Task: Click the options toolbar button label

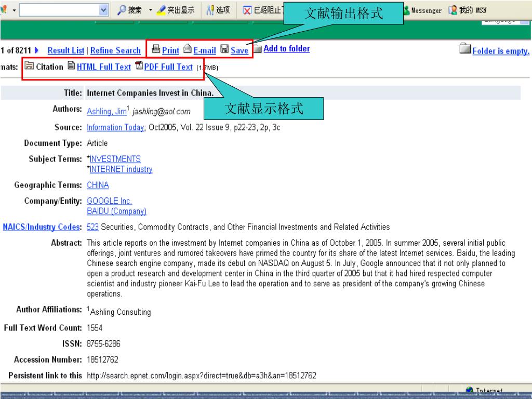Action: (x=223, y=10)
